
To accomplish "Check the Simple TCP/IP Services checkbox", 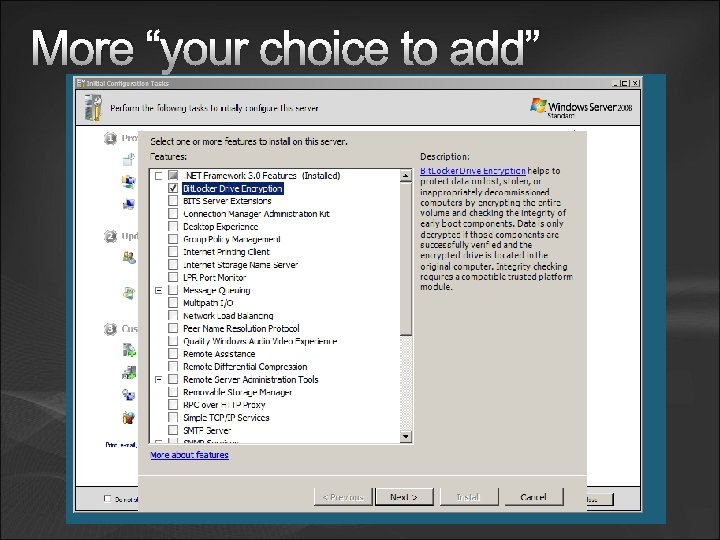I will [173, 417].
